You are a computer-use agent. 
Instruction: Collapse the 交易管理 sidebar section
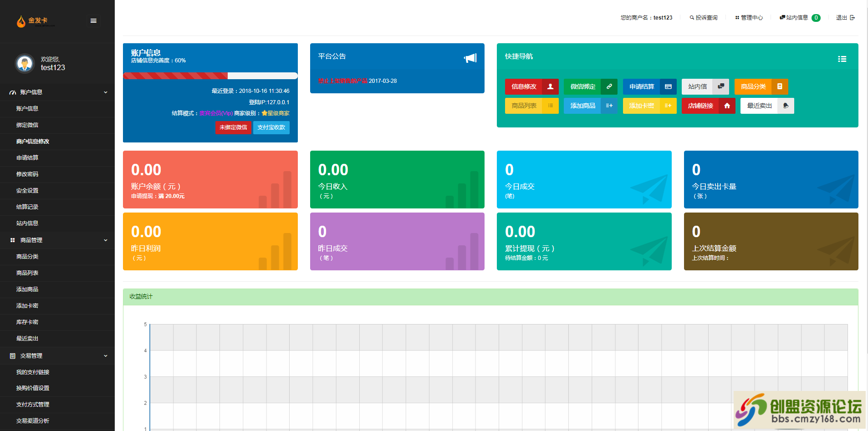point(57,355)
